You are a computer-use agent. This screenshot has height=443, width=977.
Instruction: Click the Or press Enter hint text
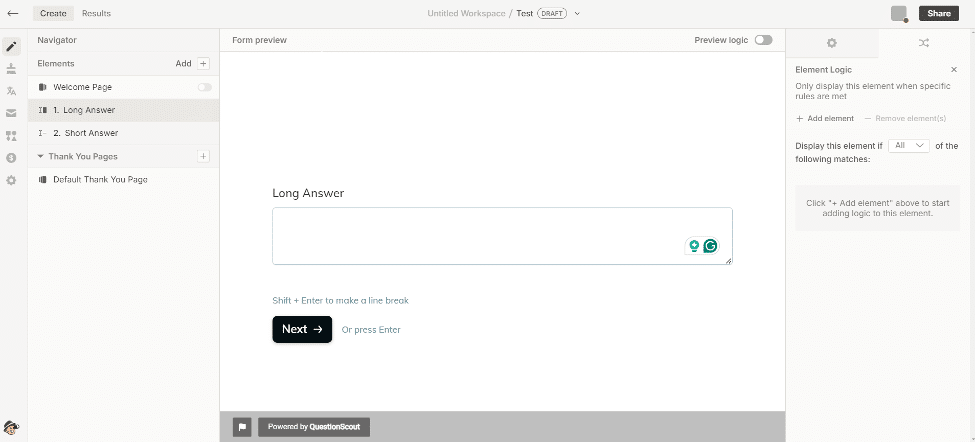coord(371,330)
